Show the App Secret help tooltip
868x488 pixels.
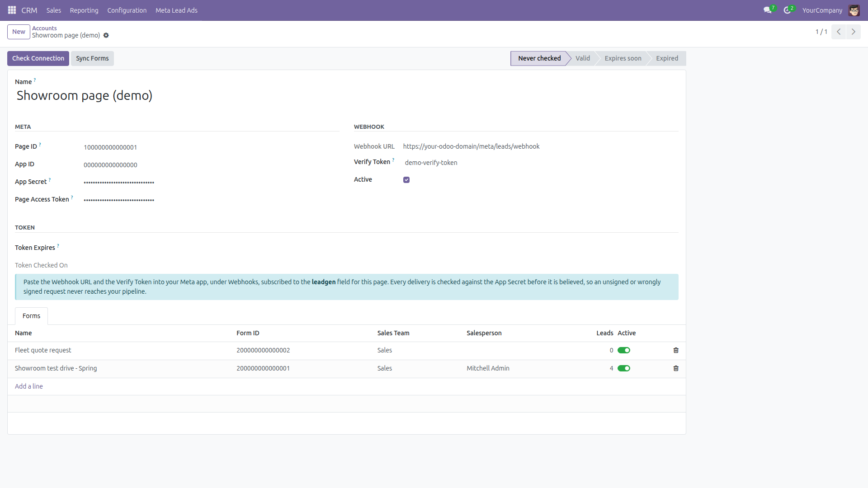click(x=50, y=180)
